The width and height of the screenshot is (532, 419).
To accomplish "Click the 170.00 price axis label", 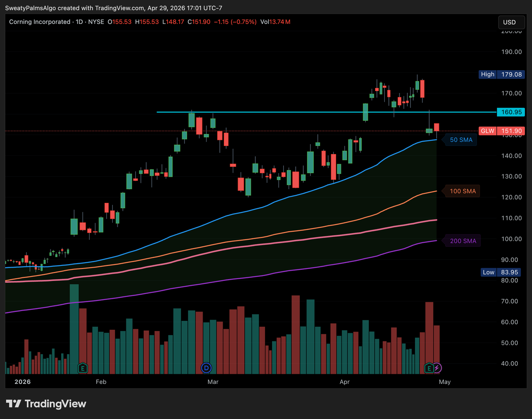I will [x=511, y=93].
